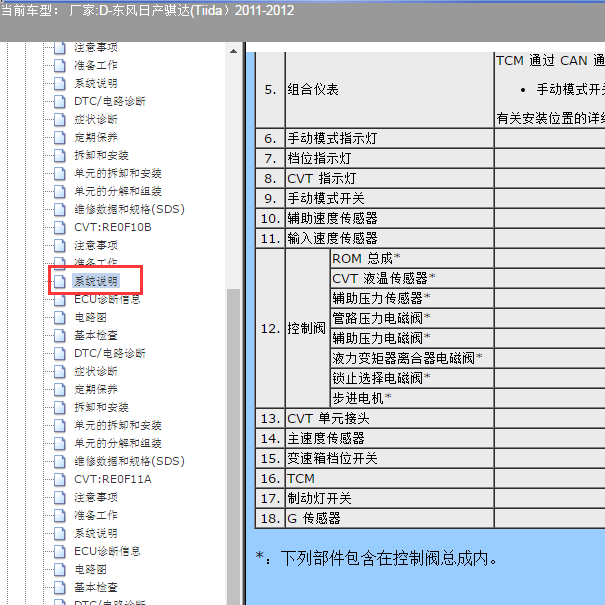The height and width of the screenshot is (605, 605).
Task: Click the page icon beside the highlighted 系统说明
Action: (x=60, y=281)
